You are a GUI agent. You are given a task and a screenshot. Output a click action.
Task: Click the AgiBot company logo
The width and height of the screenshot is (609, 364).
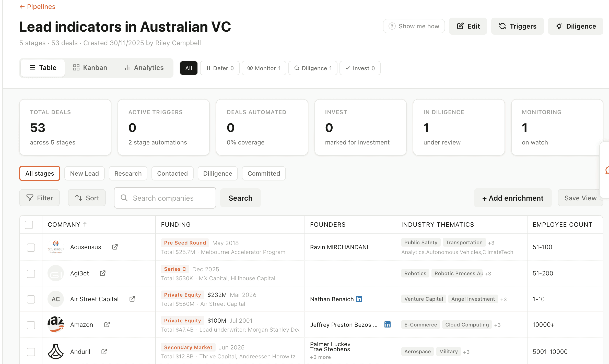[x=56, y=273]
